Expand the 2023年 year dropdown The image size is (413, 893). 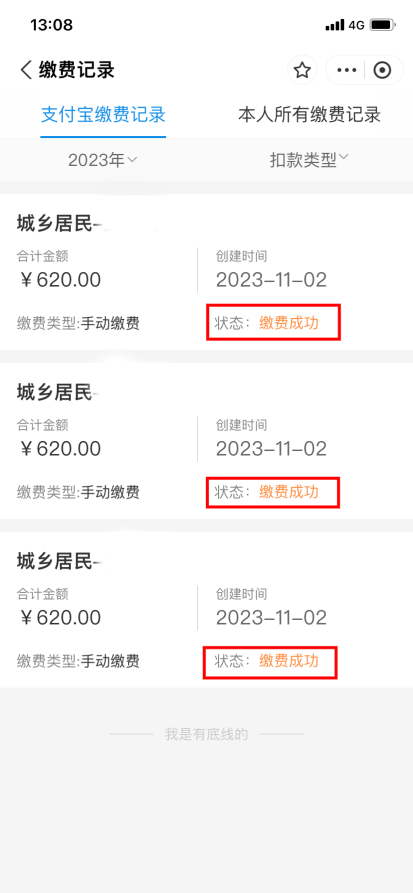(x=103, y=161)
